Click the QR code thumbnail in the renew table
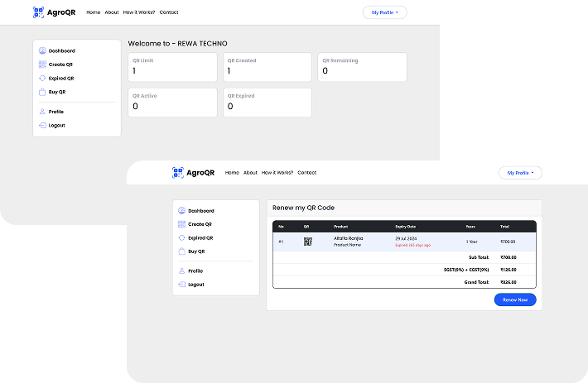The width and height of the screenshot is (588, 383). tap(307, 242)
